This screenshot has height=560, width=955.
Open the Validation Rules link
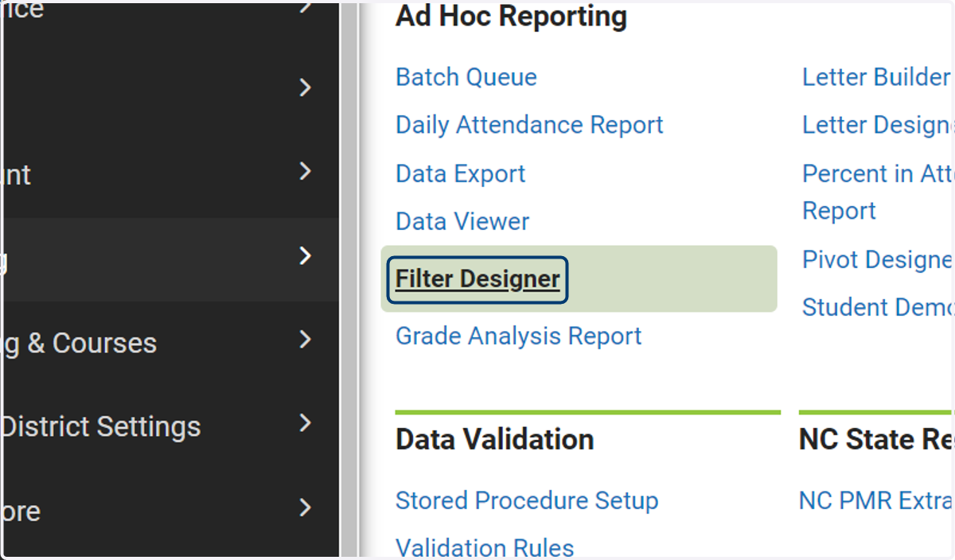click(x=485, y=548)
